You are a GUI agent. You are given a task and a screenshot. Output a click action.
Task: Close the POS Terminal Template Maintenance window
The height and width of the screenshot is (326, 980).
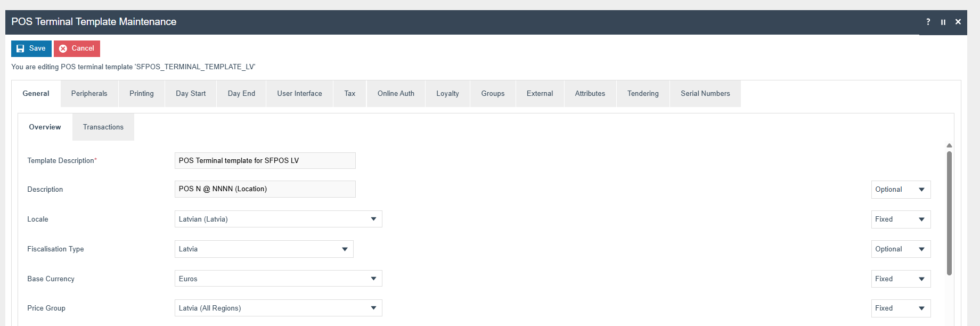(958, 22)
